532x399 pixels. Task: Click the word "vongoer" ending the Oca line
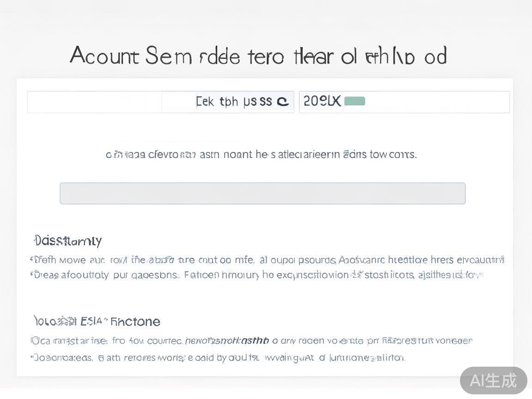(x=453, y=341)
